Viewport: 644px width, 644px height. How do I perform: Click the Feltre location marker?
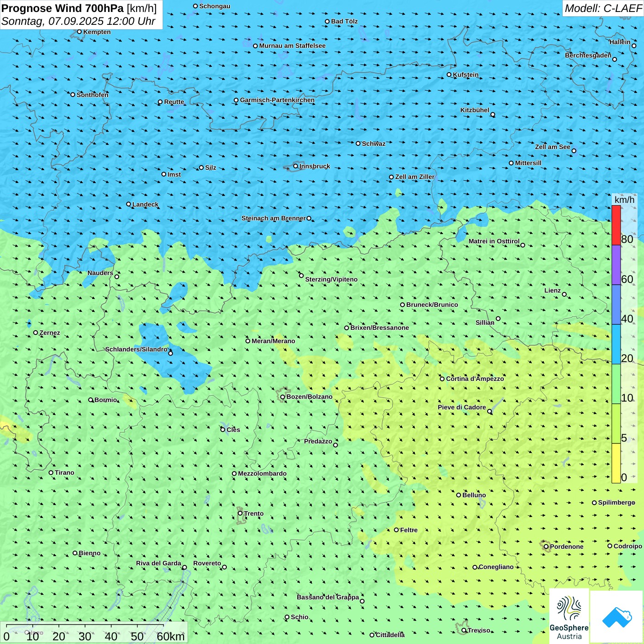point(396,530)
